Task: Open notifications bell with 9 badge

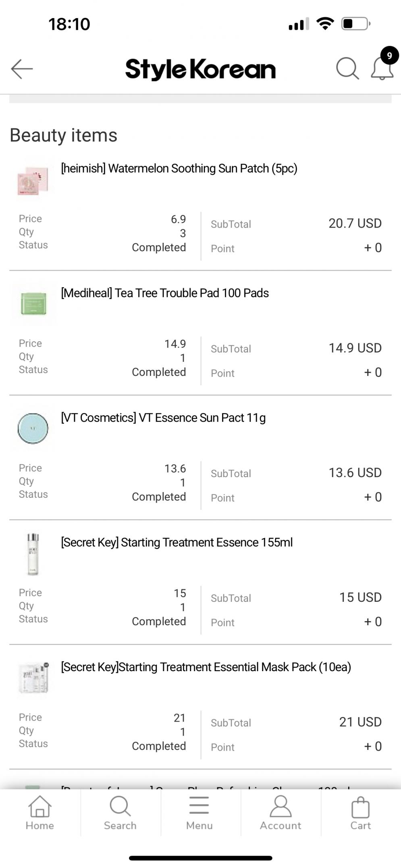Action: click(382, 68)
